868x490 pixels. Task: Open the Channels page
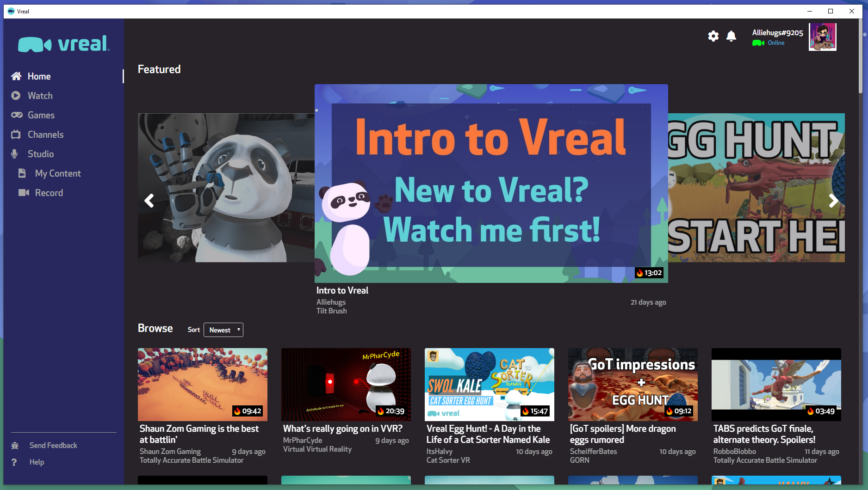click(x=46, y=135)
